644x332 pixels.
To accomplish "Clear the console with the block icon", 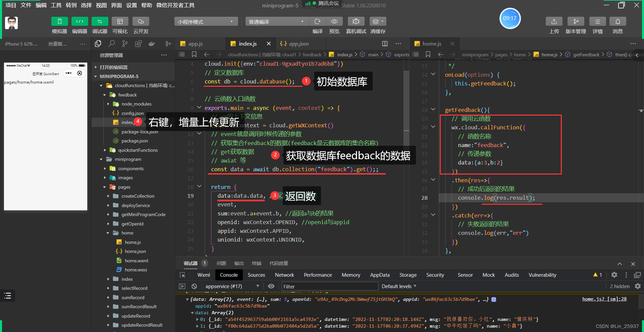I will [194, 286].
